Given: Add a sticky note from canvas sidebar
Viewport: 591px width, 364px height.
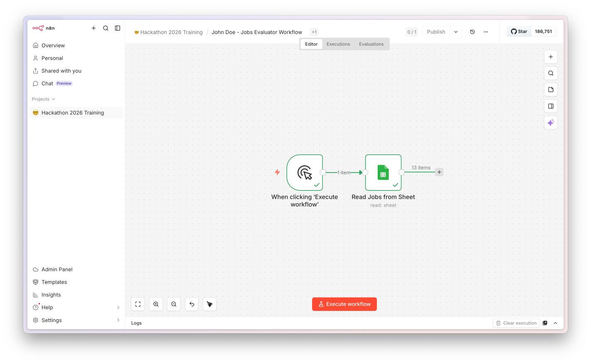Looking at the screenshot, I should [551, 90].
